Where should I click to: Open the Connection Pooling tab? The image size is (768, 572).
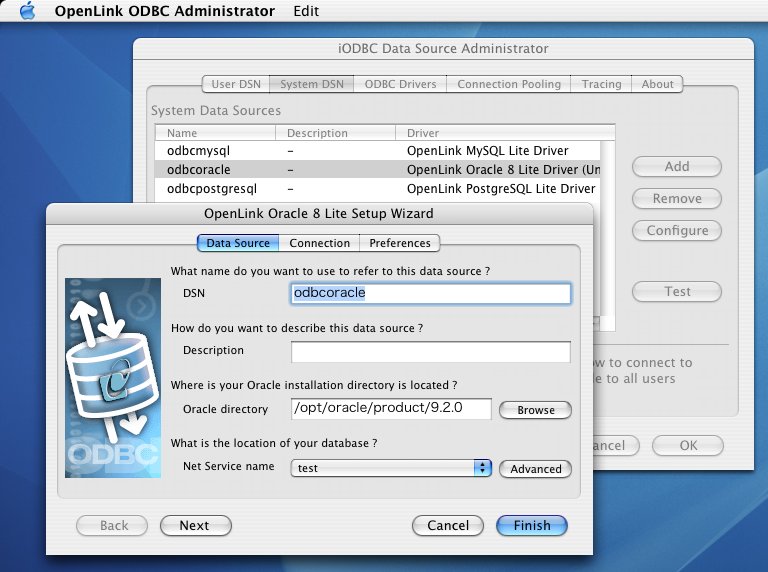coord(509,84)
